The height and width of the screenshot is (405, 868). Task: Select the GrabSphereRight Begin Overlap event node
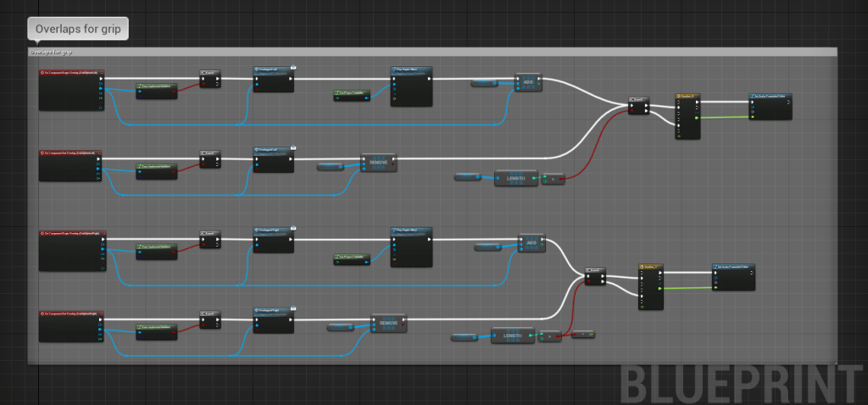pyautogui.click(x=71, y=233)
